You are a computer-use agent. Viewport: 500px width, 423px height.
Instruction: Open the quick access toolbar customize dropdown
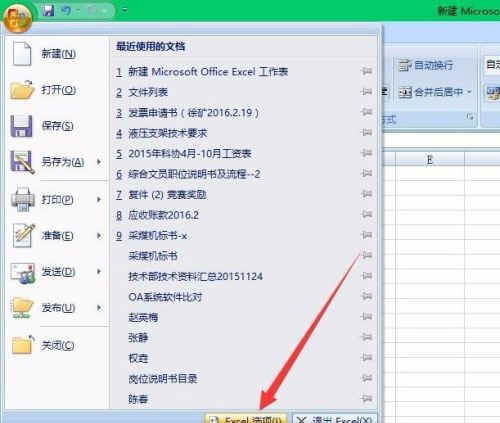coord(124,10)
